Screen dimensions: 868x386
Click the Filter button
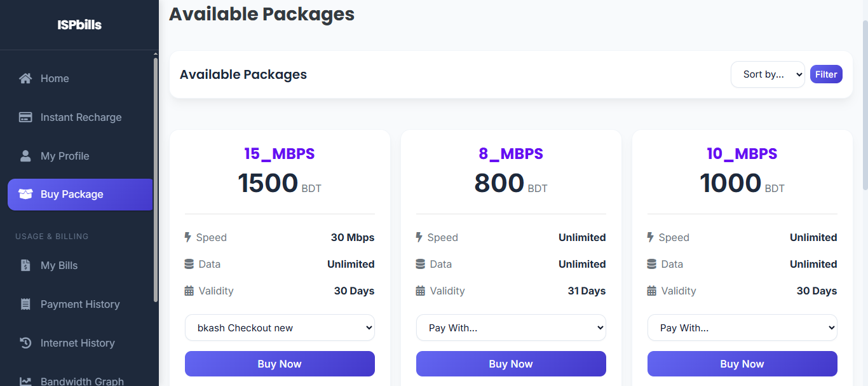[826, 74]
